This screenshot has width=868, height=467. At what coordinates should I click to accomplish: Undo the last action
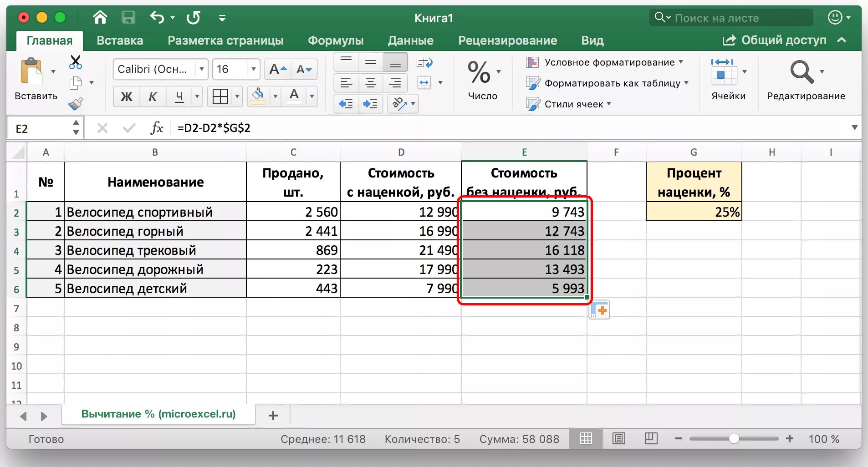pyautogui.click(x=157, y=18)
